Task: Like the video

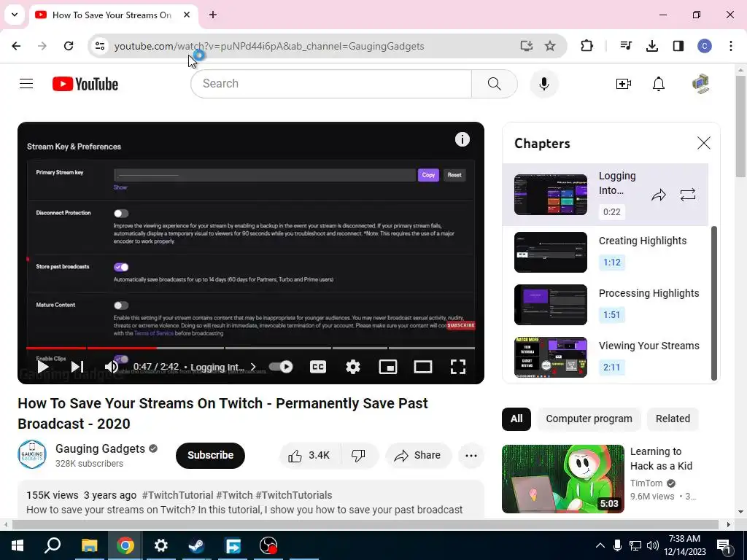Action: tap(309, 455)
